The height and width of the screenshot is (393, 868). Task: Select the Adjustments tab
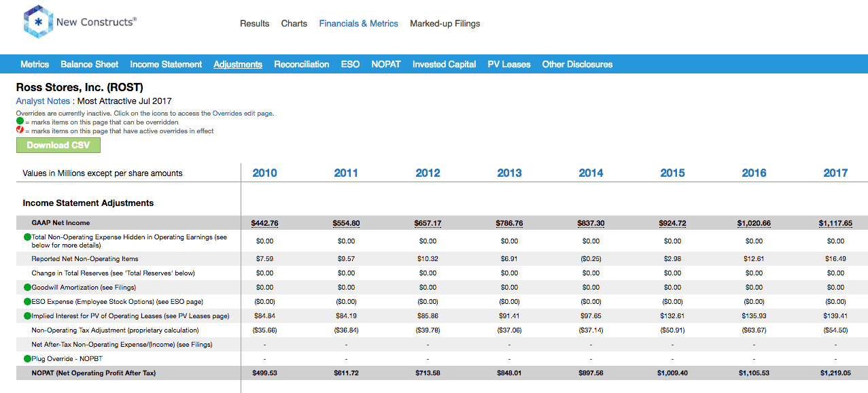tap(238, 65)
